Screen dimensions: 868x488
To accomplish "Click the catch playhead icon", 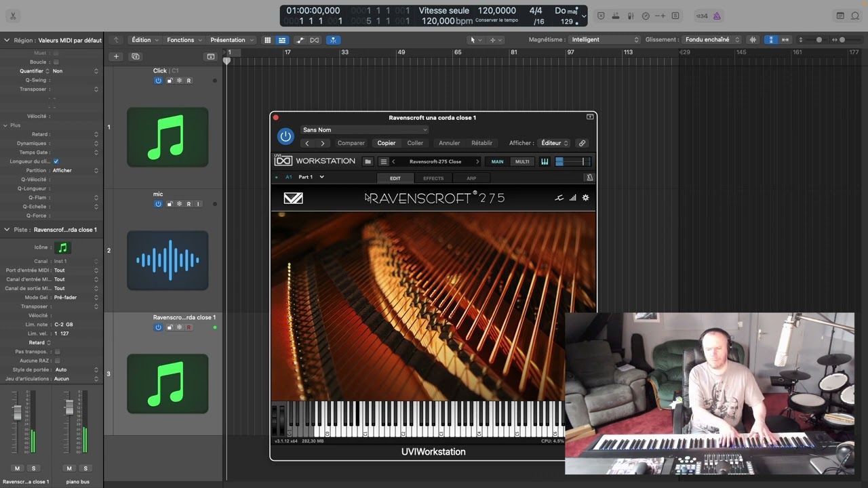I will pos(333,40).
